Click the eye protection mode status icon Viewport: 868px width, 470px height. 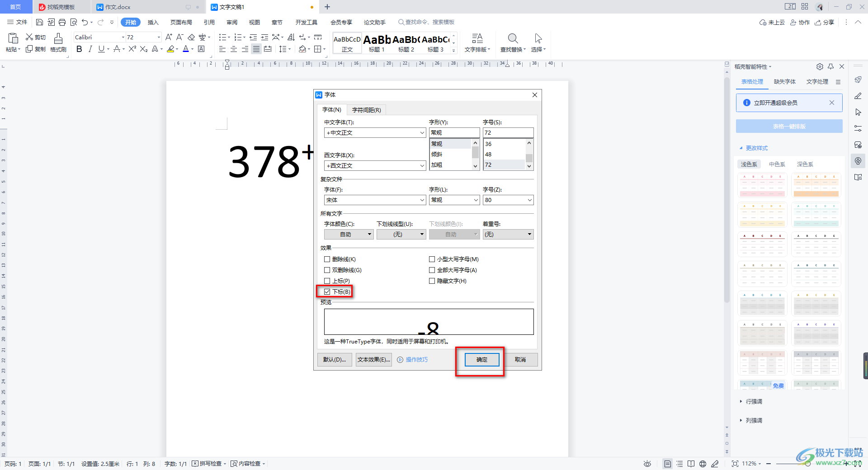click(647, 464)
